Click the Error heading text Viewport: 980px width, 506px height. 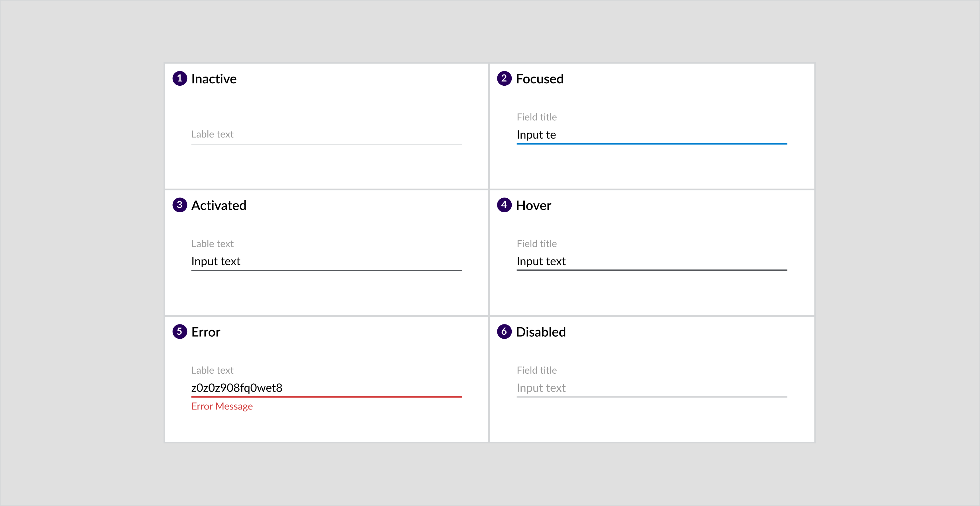coord(206,332)
